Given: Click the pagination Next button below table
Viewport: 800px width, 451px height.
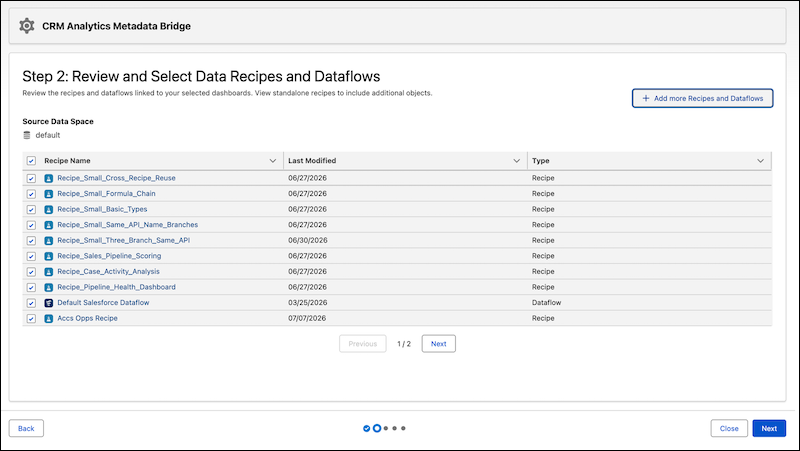Looking at the screenshot, I should tap(438, 344).
